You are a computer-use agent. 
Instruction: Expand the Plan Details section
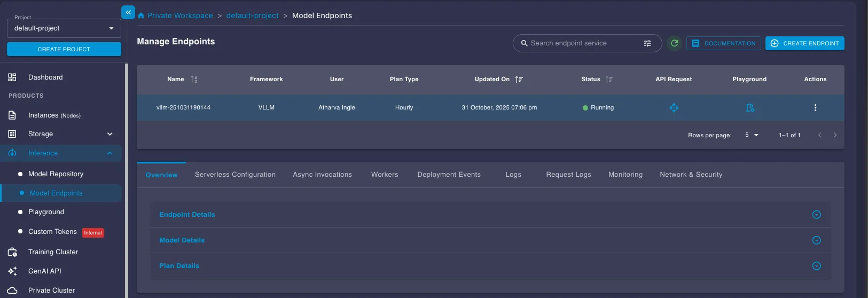pos(816,266)
